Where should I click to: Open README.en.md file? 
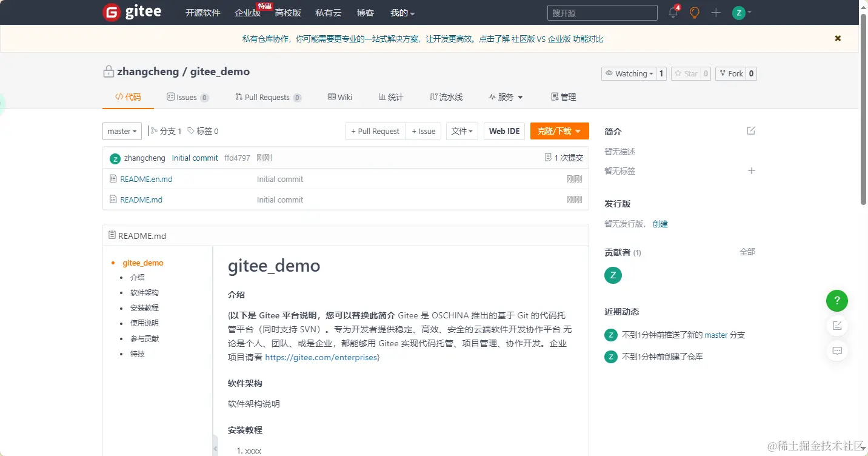click(x=146, y=179)
